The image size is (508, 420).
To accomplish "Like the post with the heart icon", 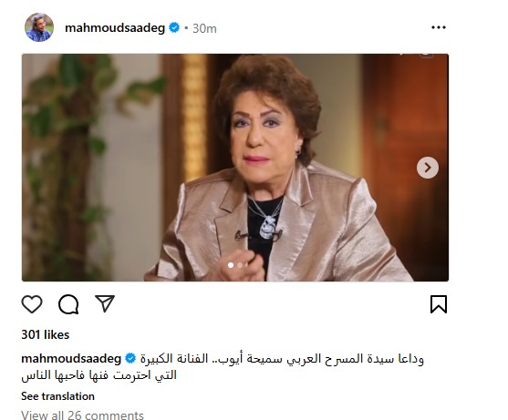I will point(32,304).
